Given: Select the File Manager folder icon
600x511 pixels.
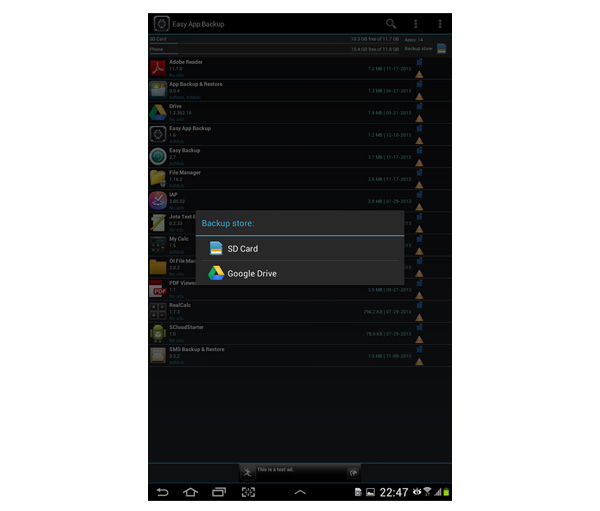Looking at the screenshot, I should point(158,179).
